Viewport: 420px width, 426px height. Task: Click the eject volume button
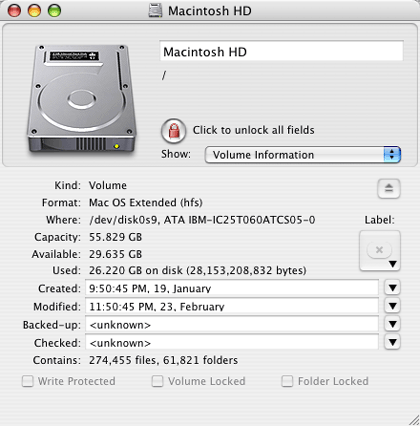389,188
